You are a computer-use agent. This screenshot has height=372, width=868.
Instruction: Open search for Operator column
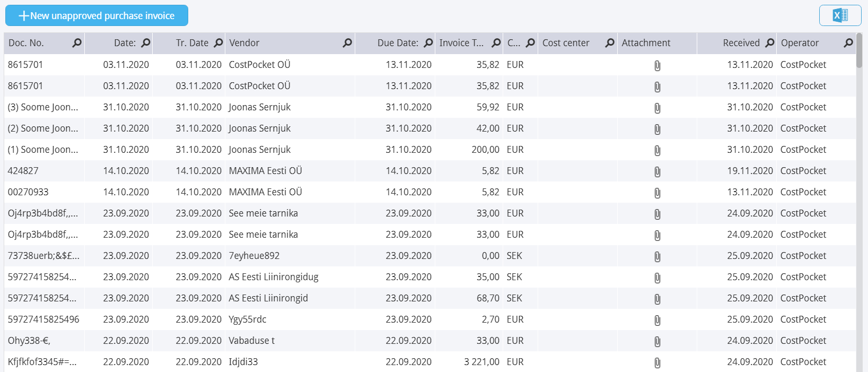pyautogui.click(x=848, y=43)
